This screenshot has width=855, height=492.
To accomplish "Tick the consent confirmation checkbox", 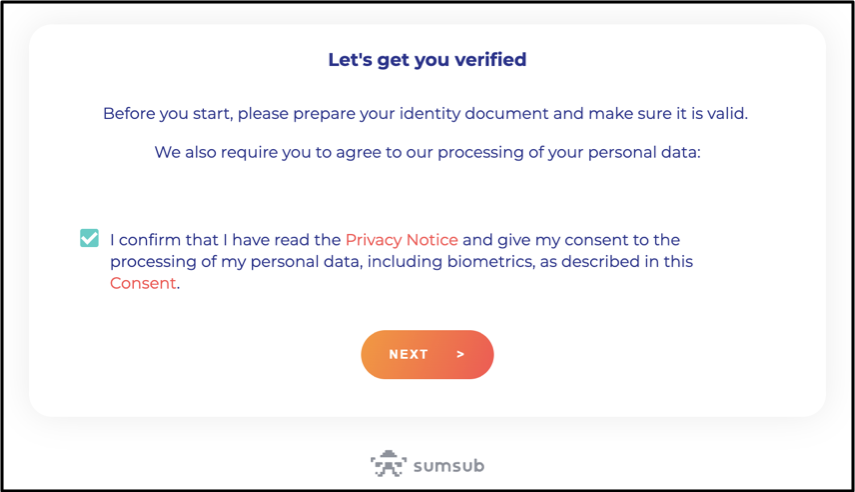I will tap(90, 238).
